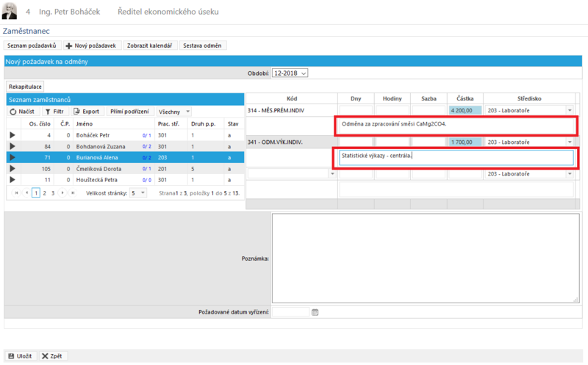Open Sestava odměn
This screenshot has height=365, width=588.
(x=203, y=46)
